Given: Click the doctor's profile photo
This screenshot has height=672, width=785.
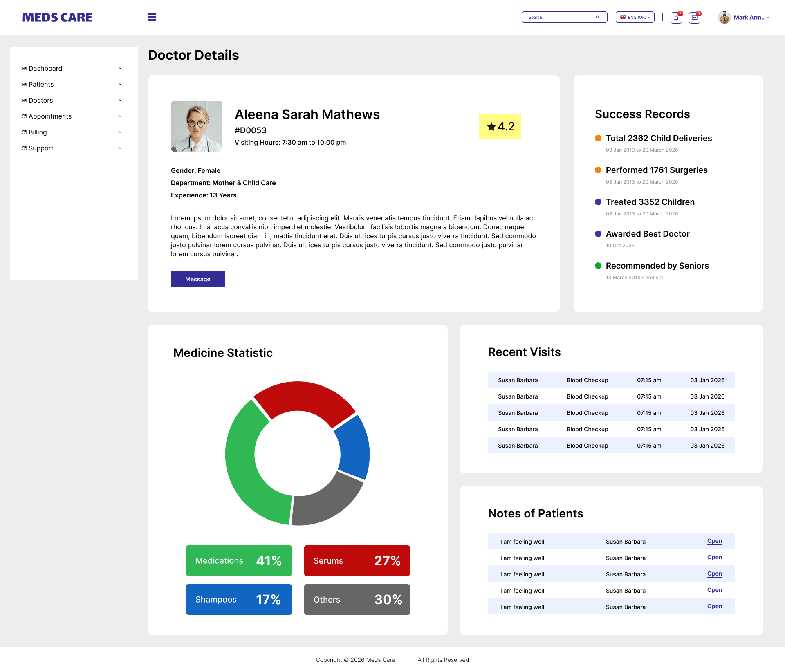Looking at the screenshot, I should pos(196,126).
